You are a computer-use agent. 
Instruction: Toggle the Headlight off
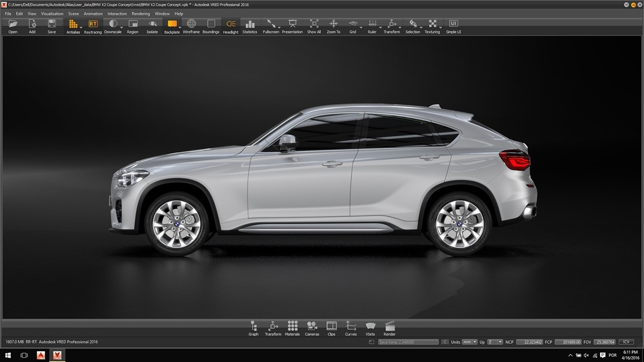point(230,24)
